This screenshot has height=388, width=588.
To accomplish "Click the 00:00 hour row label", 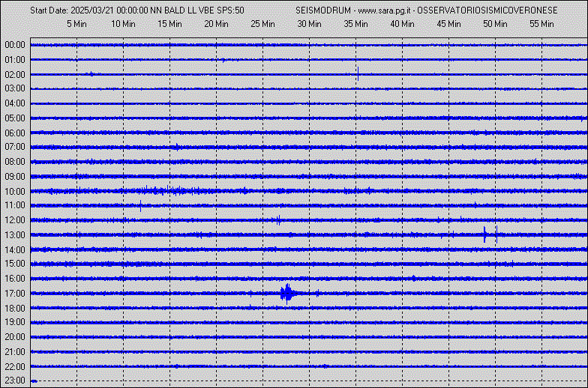I will coord(15,45).
